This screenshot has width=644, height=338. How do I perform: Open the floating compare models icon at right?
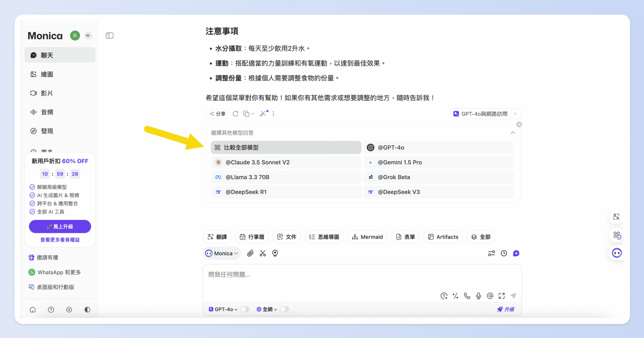[x=617, y=235]
